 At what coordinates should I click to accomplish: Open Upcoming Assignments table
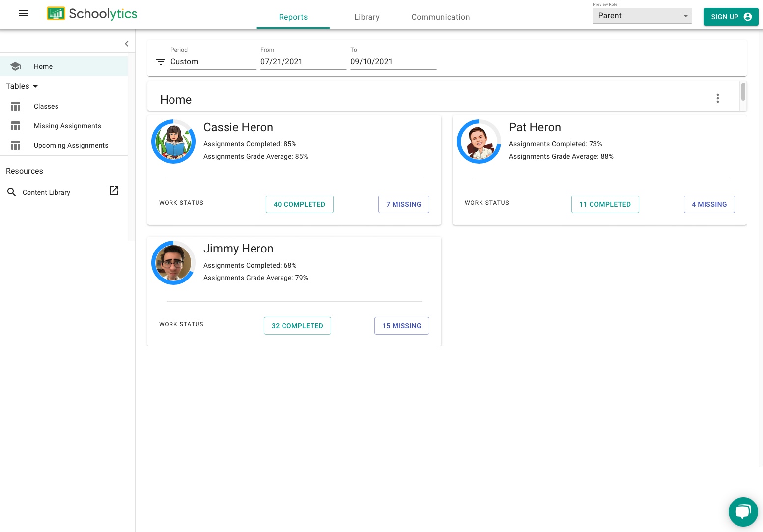(64, 146)
